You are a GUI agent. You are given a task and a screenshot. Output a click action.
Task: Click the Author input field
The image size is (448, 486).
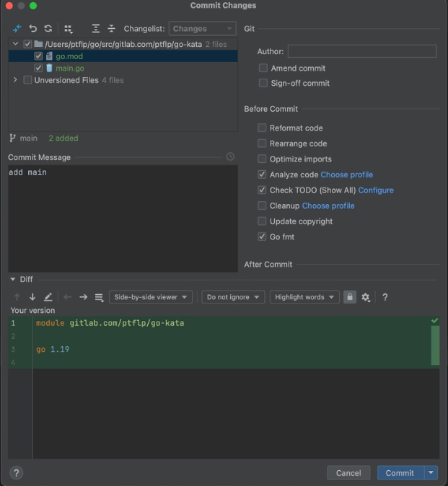361,51
